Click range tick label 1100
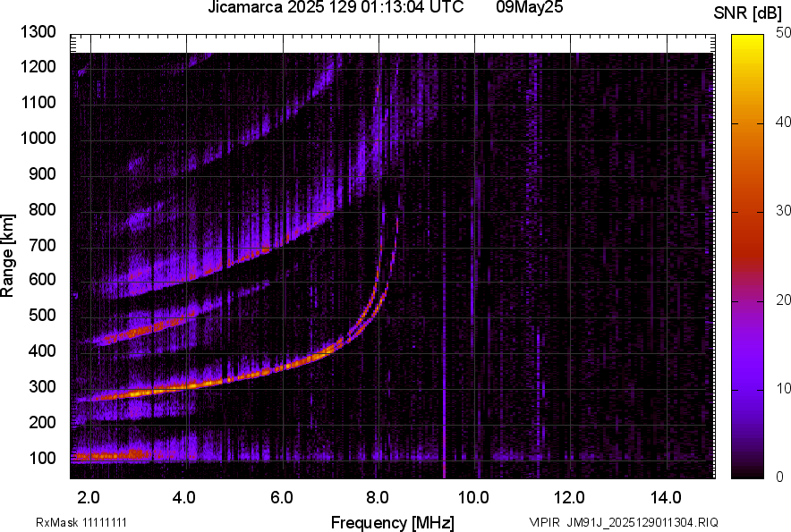Viewport: 791px width, 532px height. tap(38, 102)
